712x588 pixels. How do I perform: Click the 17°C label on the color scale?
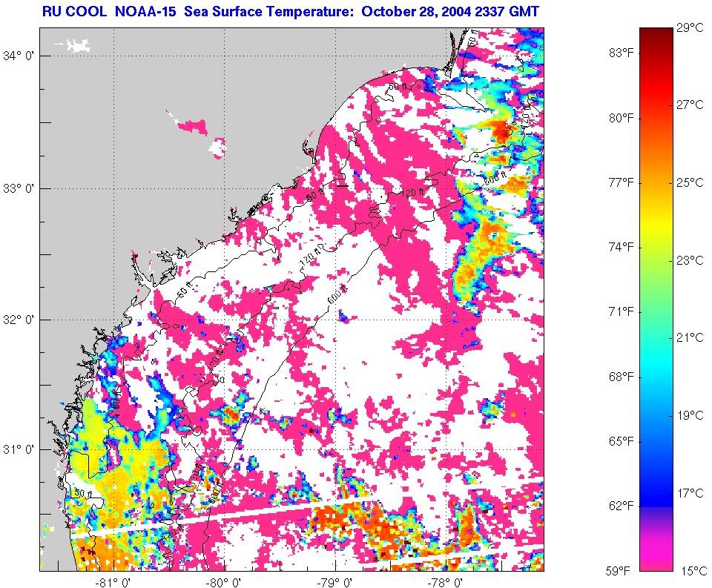coord(690,493)
